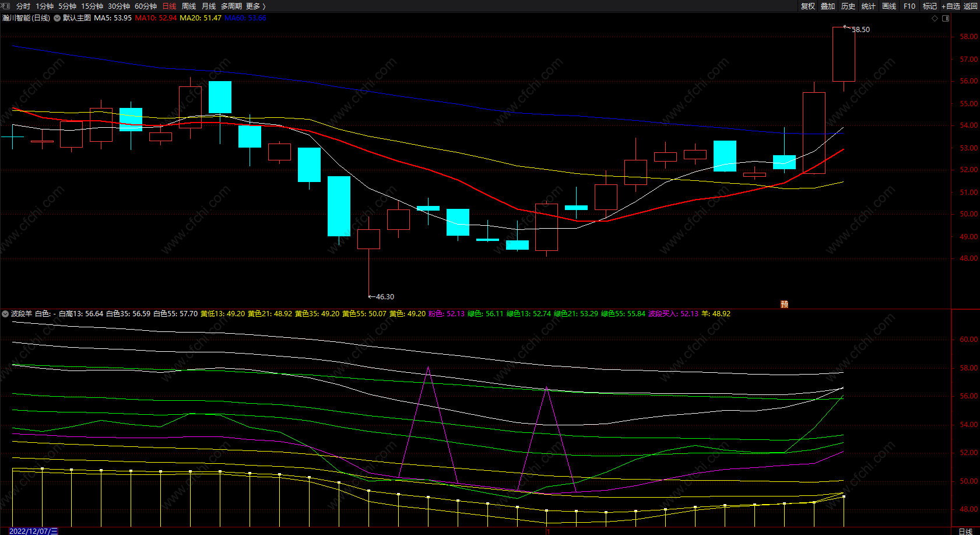Select the 5分钟 period tab

tap(67, 6)
